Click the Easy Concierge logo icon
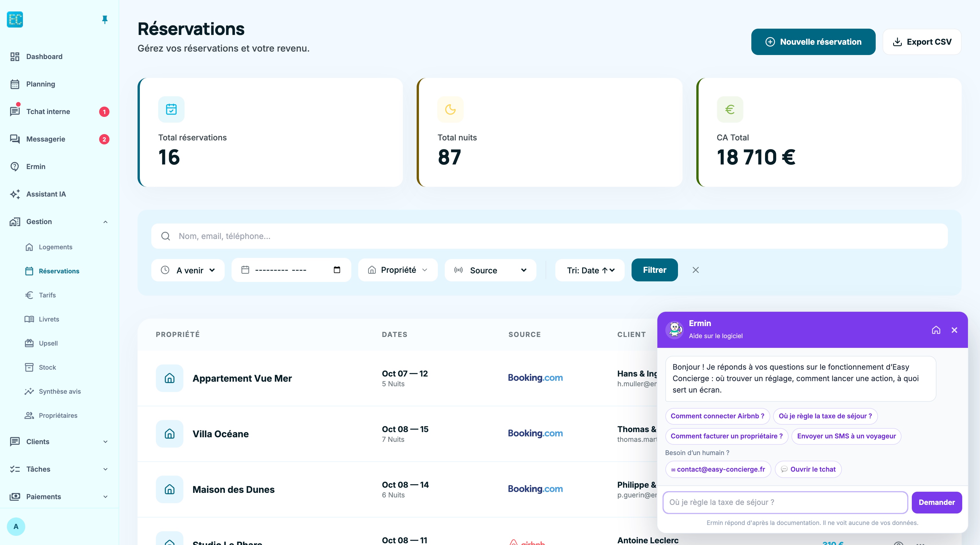 pyautogui.click(x=15, y=19)
